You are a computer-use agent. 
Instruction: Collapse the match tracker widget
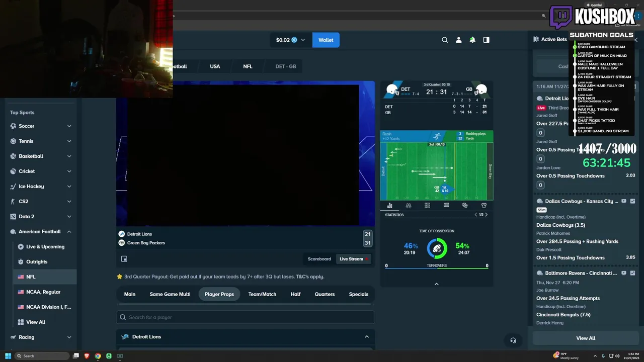[437, 284]
